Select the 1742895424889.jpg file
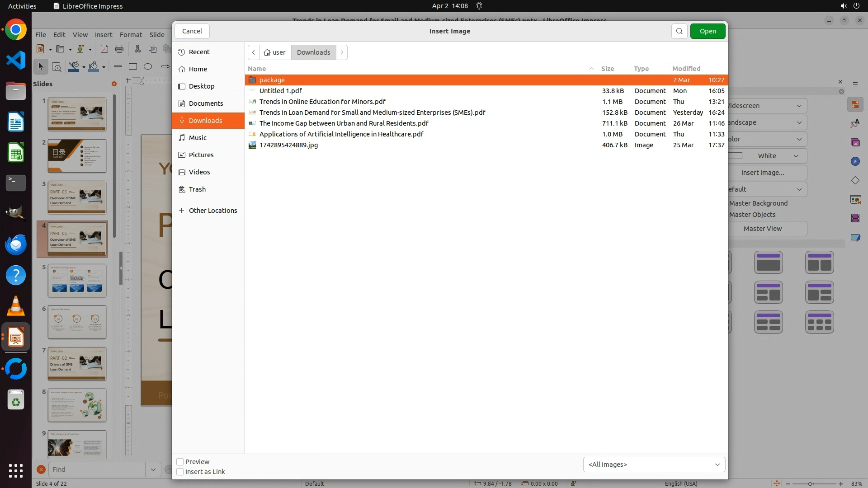Image resolution: width=868 pixels, height=488 pixels. (288, 145)
